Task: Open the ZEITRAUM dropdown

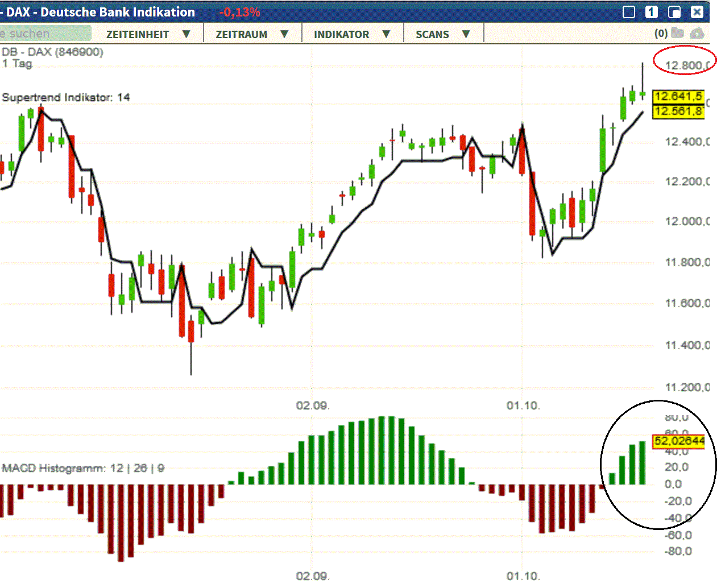Action: click(241, 34)
